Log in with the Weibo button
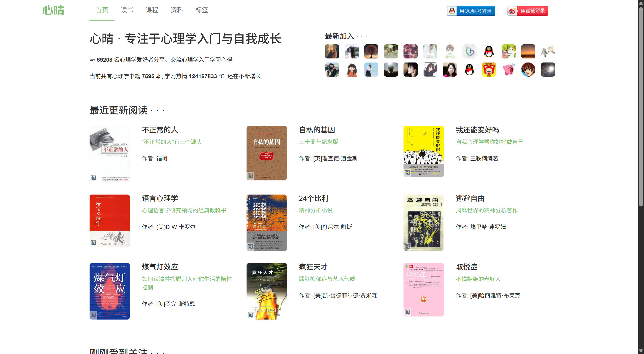 click(528, 11)
